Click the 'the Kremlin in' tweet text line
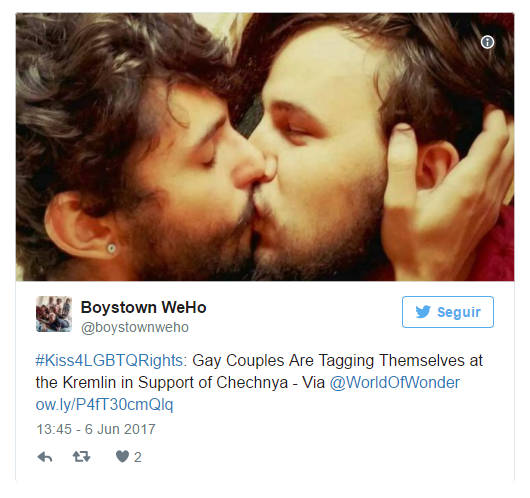 pyautogui.click(x=85, y=383)
